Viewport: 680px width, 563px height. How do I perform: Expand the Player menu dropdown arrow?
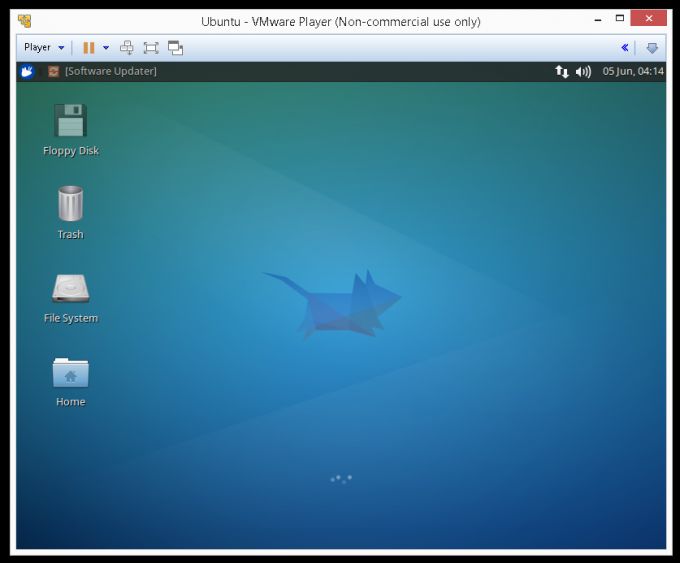pos(61,48)
